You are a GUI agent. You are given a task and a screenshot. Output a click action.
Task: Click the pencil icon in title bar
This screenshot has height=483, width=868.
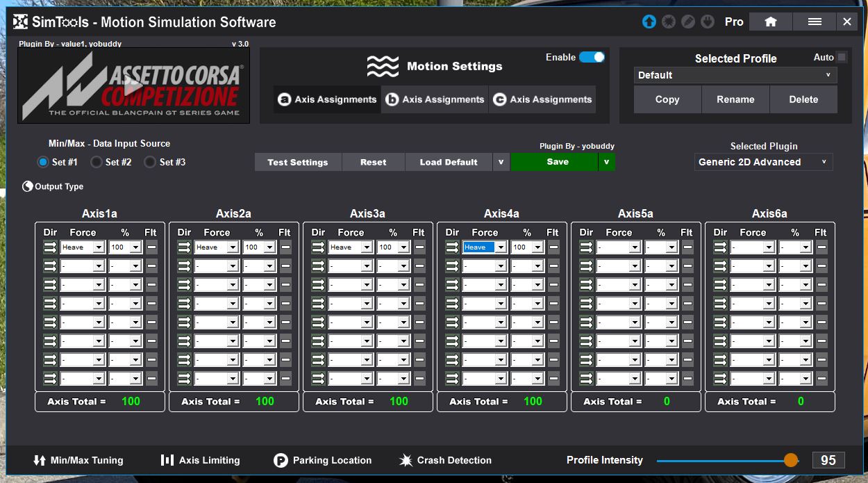688,22
